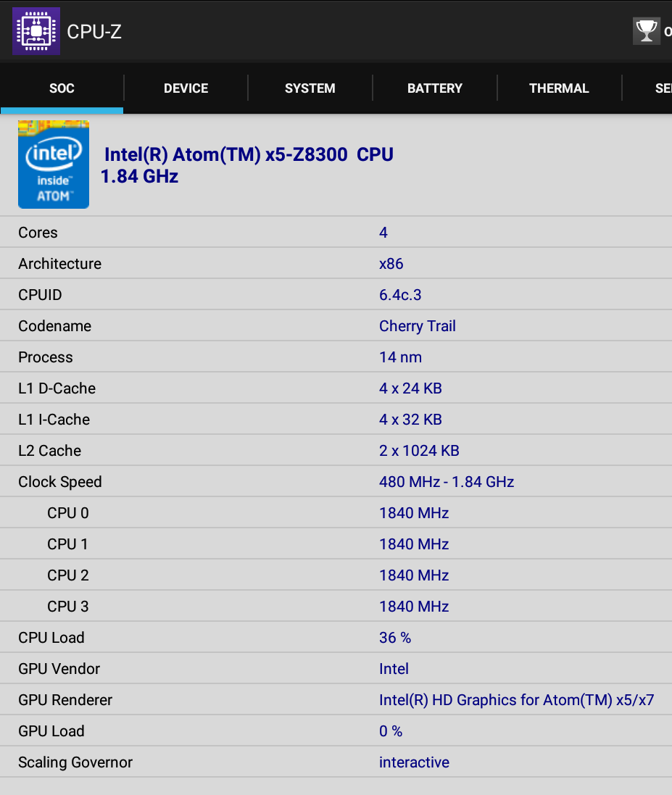
Task: Click the GPU Load value 0 %
Action: pyautogui.click(x=391, y=731)
